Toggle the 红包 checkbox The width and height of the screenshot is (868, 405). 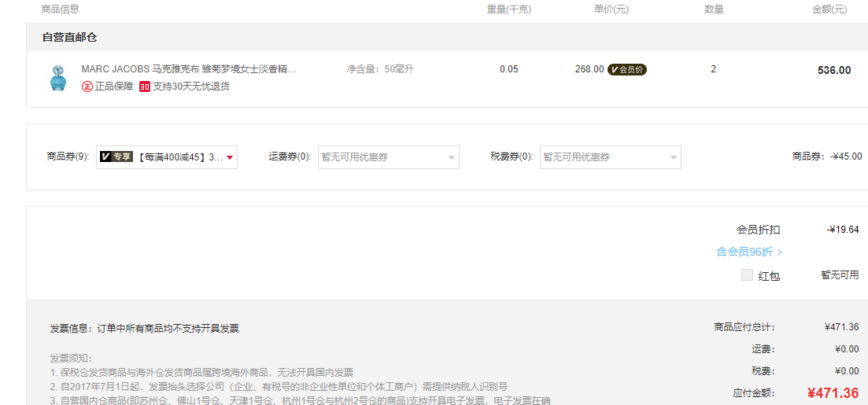pyautogui.click(x=748, y=275)
